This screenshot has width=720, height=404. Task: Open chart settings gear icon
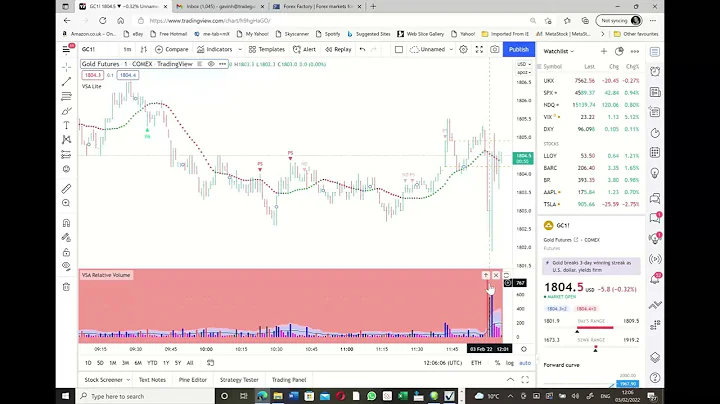click(463, 50)
